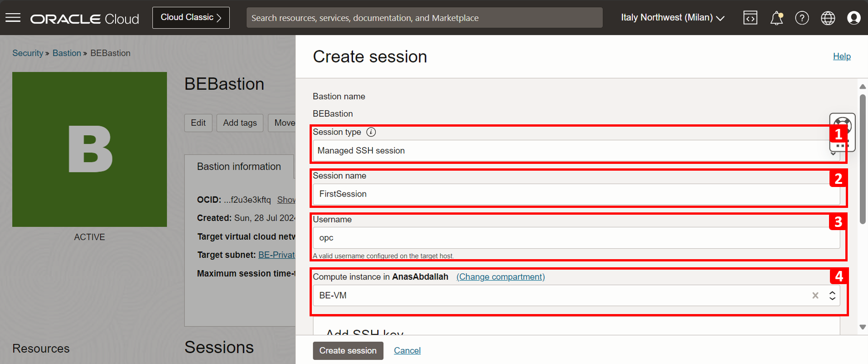Click the Sessions heading

pyautogui.click(x=219, y=347)
